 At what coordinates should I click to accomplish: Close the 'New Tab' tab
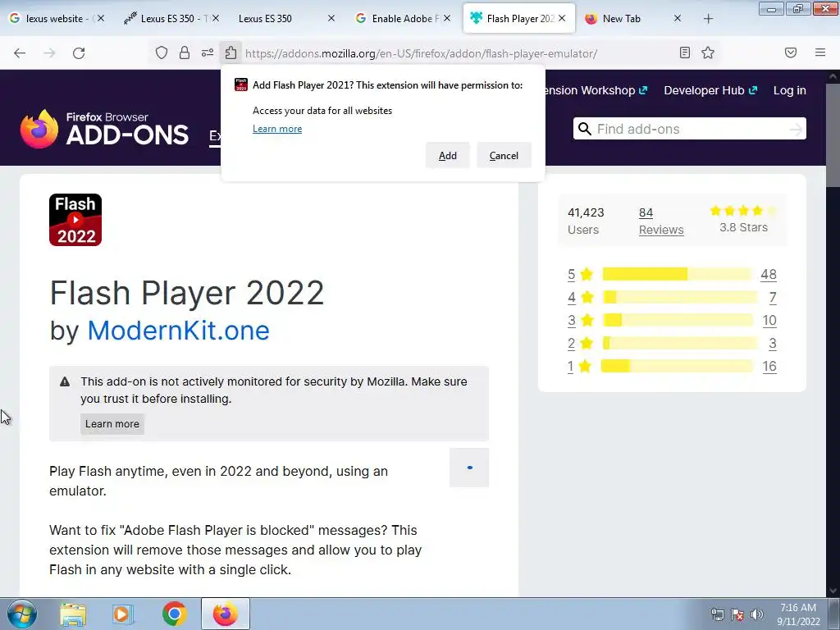677,18
